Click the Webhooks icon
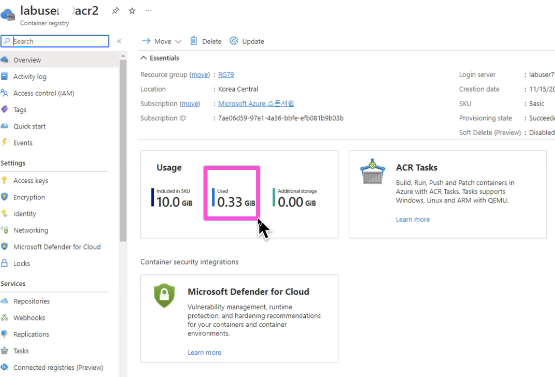Image resolution: width=555 pixels, height=377 pixels. (x=5, y=318)
